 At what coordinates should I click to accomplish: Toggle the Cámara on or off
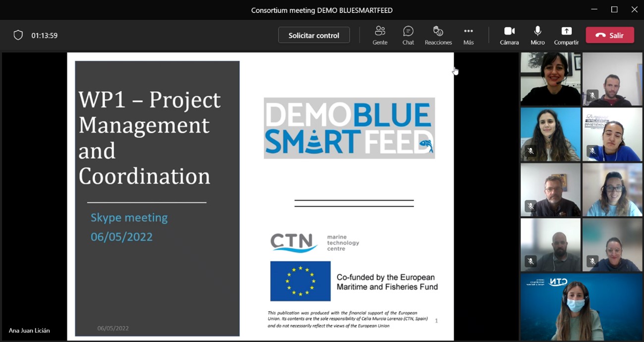coord(509,36)
